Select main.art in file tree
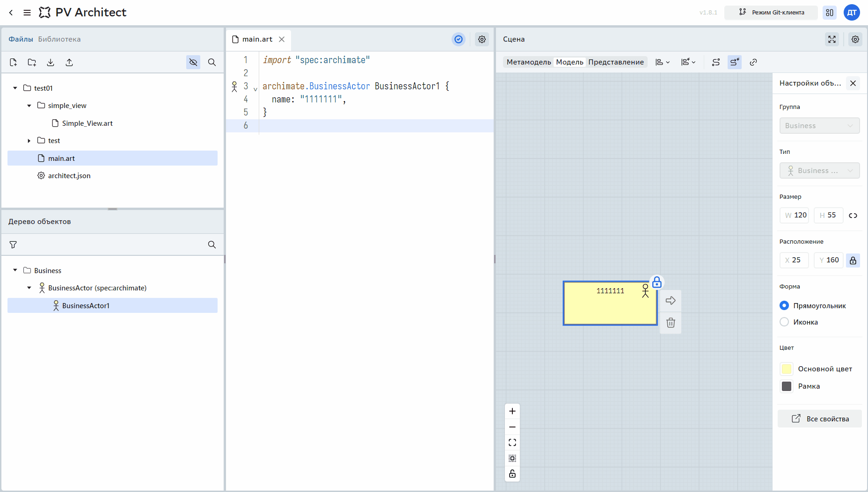 click(112, 158)
